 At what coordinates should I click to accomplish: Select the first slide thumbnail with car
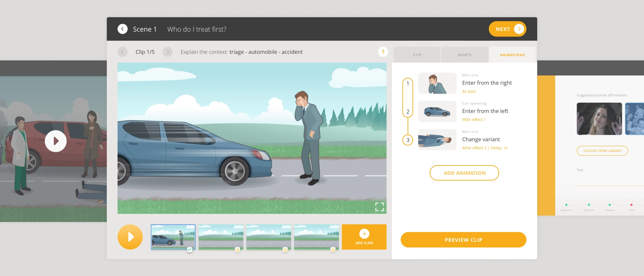click(x=173, y=237)
